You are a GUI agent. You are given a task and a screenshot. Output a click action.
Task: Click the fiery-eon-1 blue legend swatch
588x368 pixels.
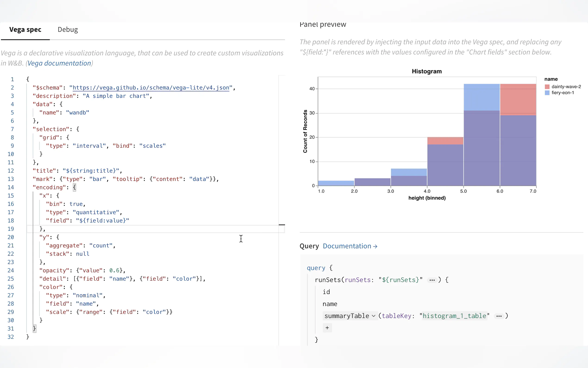(547, 93)
